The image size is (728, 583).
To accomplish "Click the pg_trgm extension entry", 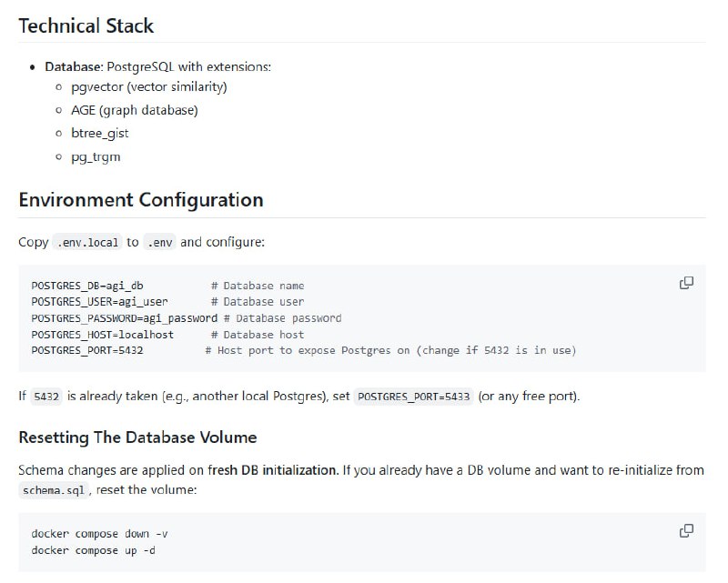I will 96,156.
